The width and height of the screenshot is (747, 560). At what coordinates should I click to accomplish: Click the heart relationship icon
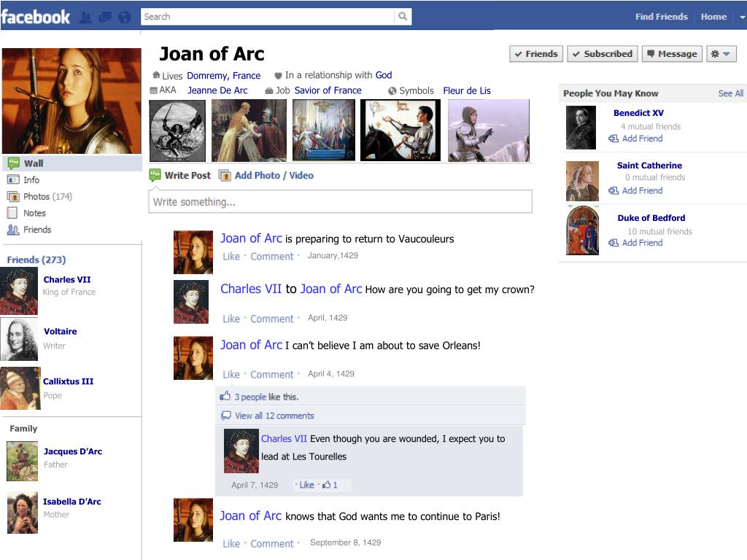(x=278, y=75)
